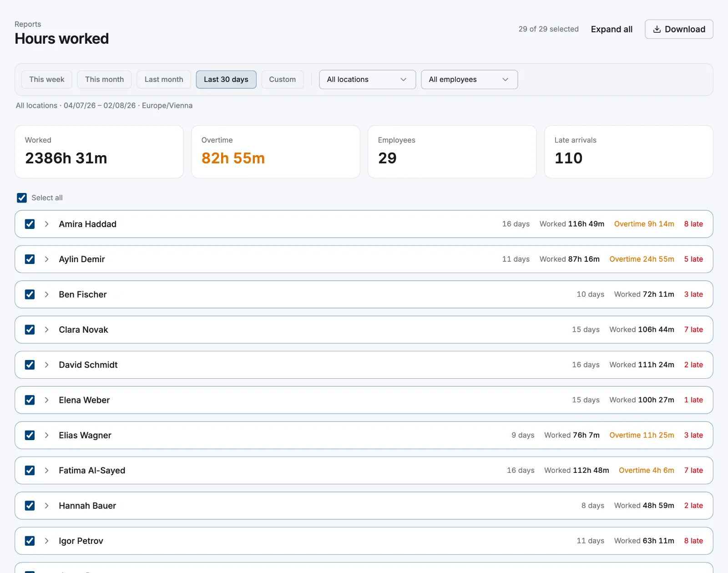Click the Overtime total 82h 55m
Screen dimensions: 728x573
233,158
